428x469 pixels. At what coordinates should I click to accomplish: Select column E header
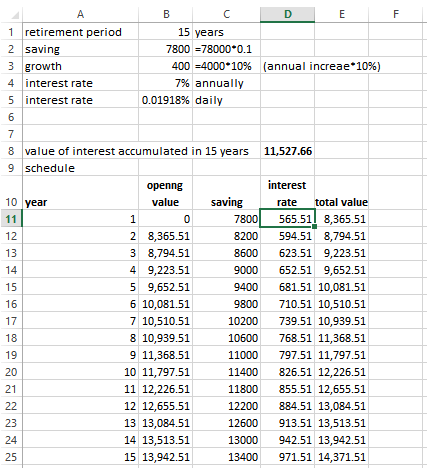pyautogui.click(x=342, y=14)
